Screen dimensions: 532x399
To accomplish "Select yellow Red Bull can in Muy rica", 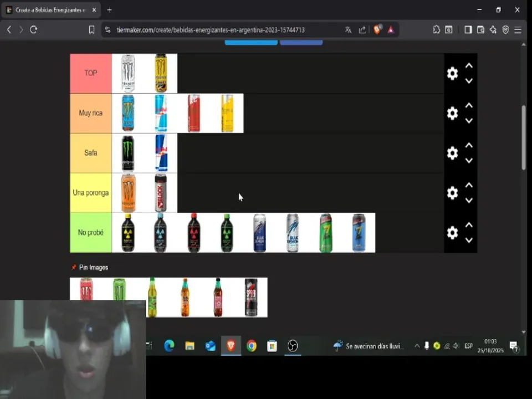I will [227, 113].
